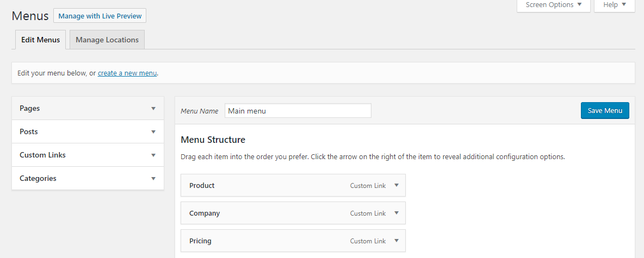The width and height of the screenshot is (644, 258).
Task: Open Product menu item options arrow
Action: (x=397, y=185)
